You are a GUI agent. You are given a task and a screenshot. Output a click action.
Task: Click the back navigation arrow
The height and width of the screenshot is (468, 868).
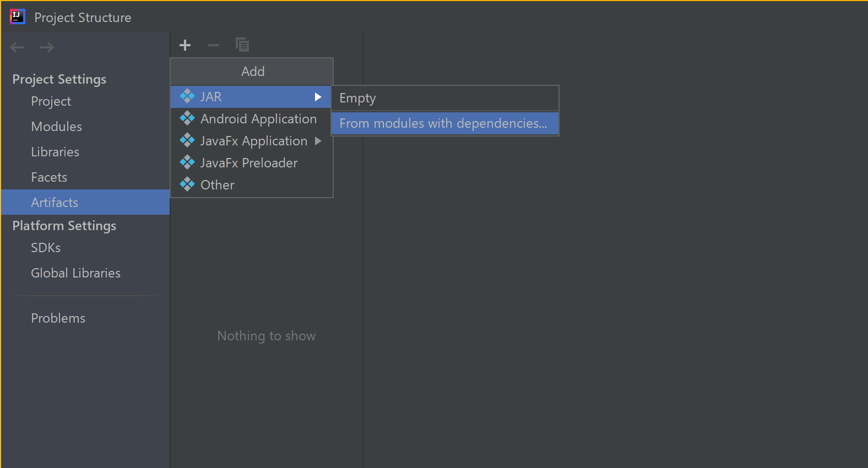[18, 47]
